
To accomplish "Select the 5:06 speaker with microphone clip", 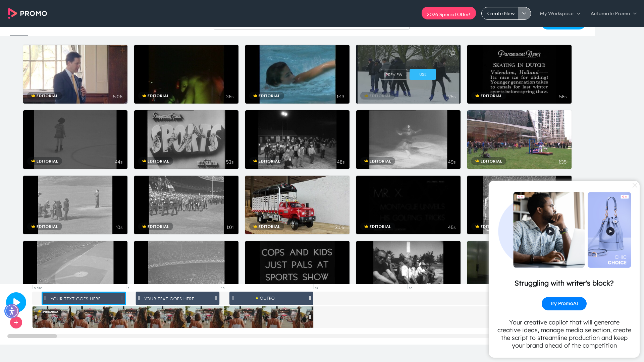I will coord(75,74).
